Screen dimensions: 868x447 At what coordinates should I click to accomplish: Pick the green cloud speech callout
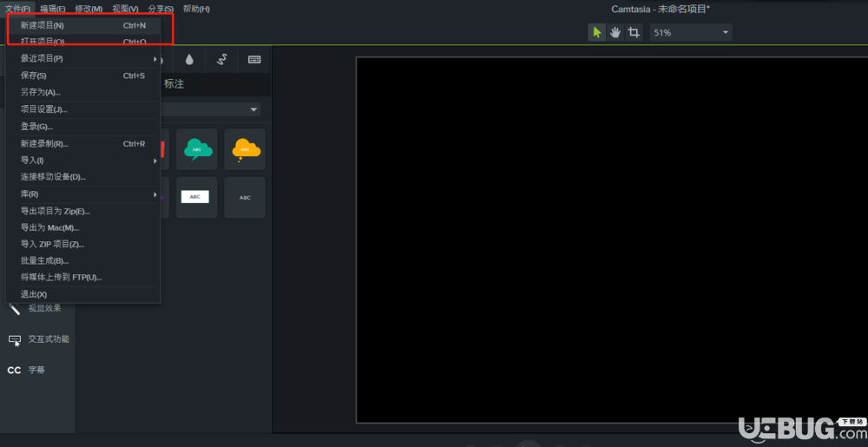click(x=197, y=149)
